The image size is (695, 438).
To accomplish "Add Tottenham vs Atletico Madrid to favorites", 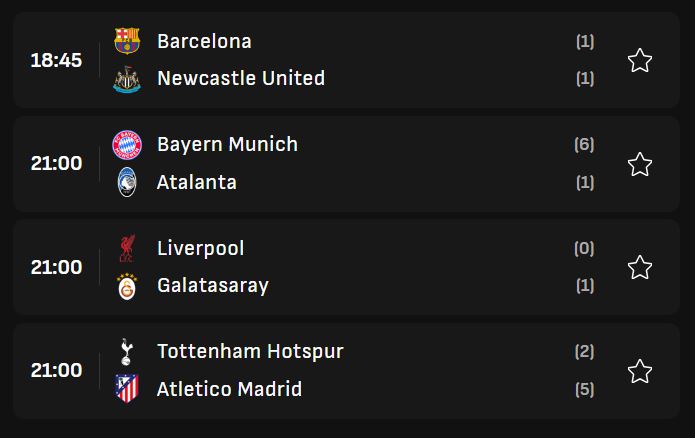I will (640, 371).
